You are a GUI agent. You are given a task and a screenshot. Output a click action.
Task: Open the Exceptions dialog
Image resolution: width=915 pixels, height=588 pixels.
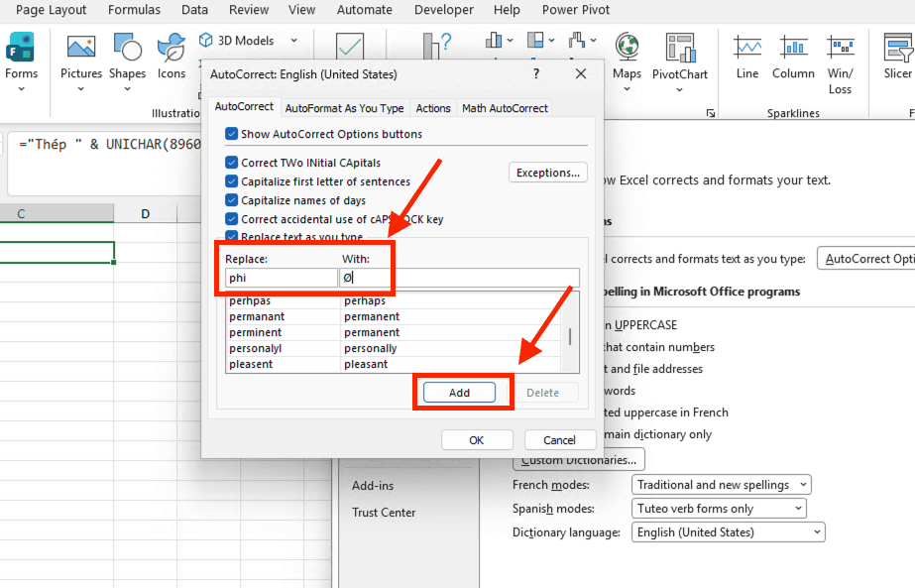pos(548,173)
